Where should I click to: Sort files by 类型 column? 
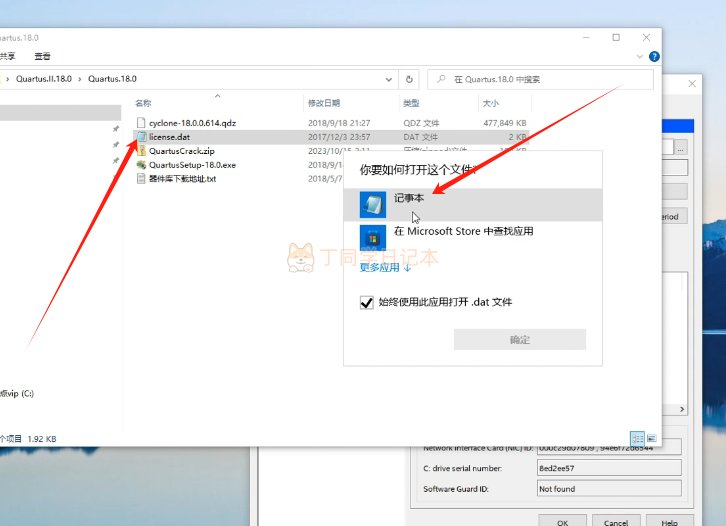tap(411, 103)
